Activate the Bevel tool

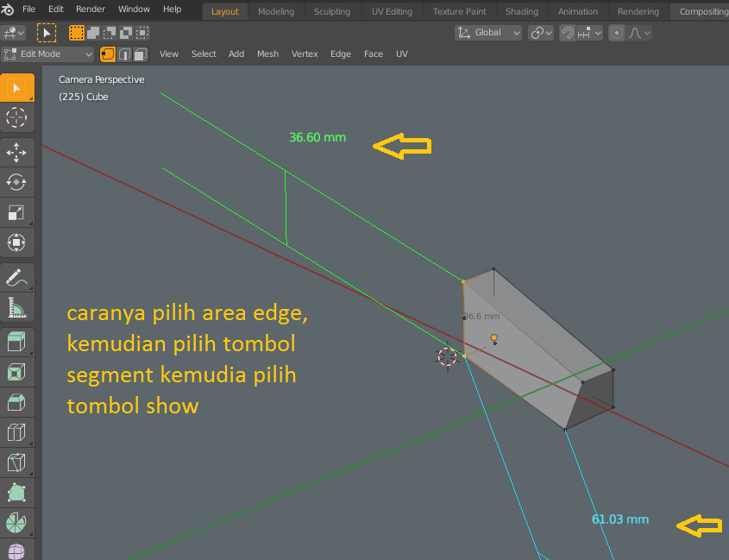(16, 402)
